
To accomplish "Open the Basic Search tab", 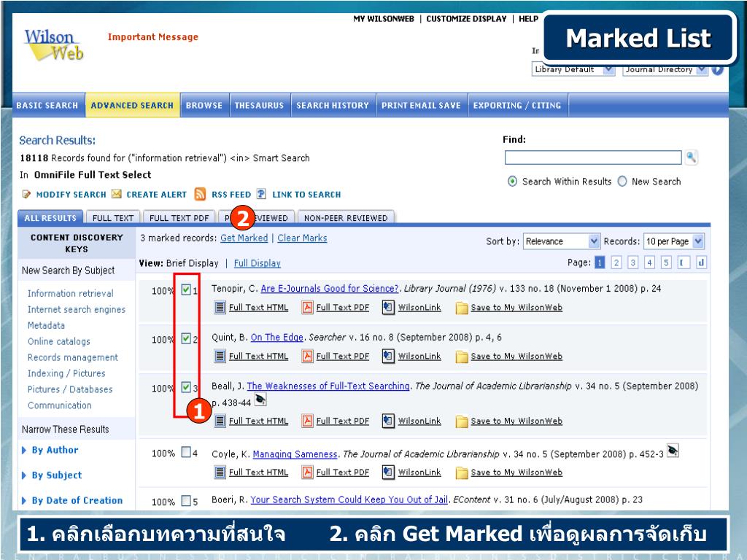I will pos(47,105).
